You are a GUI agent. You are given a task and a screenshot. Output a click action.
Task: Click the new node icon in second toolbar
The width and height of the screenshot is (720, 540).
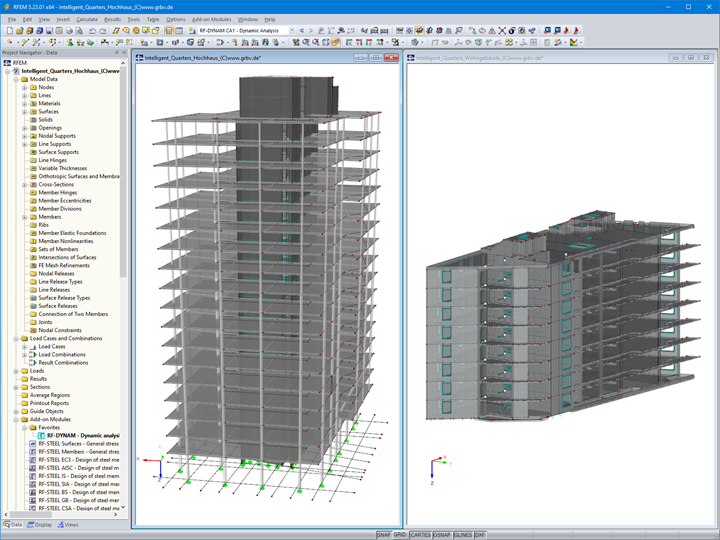pyautogui.click(x=10, y=42)
